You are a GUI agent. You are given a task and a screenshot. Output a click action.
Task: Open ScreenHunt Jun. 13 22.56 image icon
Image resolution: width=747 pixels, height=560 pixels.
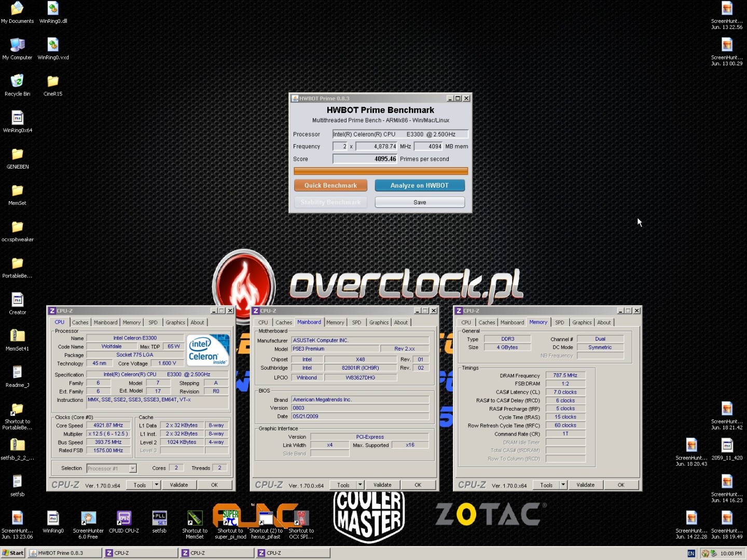[x=727, y=15]
